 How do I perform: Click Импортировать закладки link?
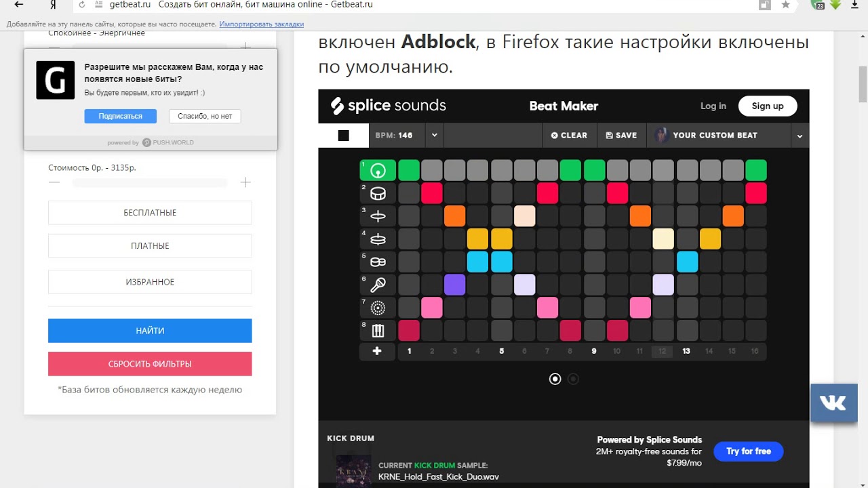(x=262, y=24)
